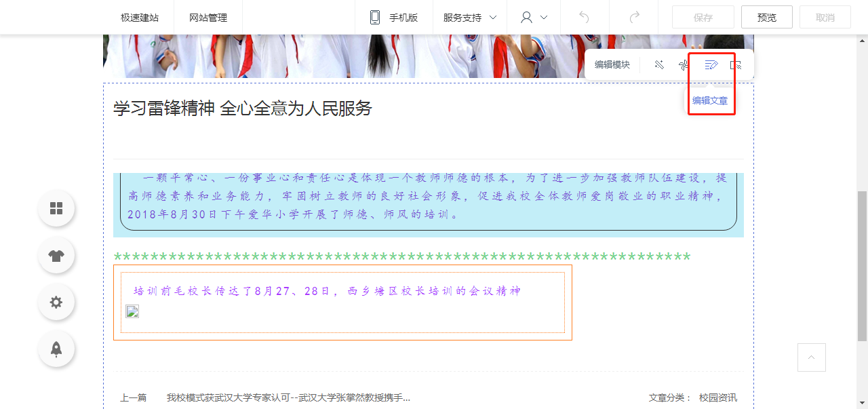The height and width of the screenshot is (409, 868).
Task: Click the rocket icon on left sidebar
Action: pyautogui.click(x=56, y=349)
